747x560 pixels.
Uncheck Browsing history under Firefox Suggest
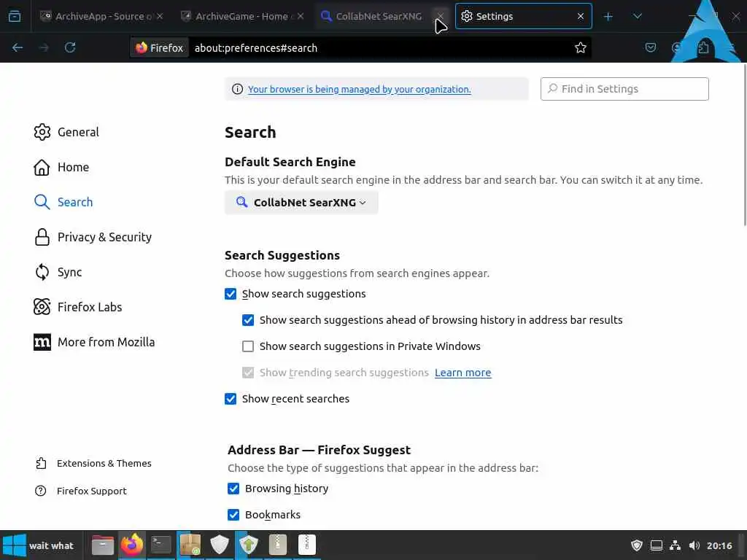coord(233,489)
